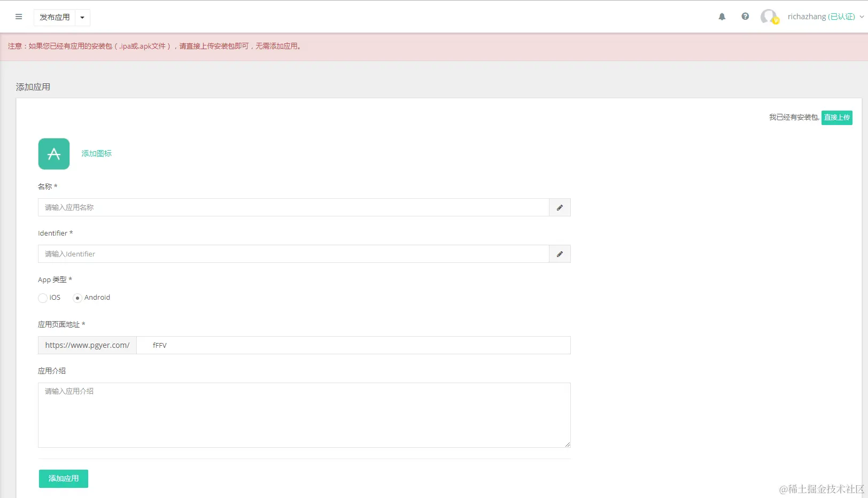Click the notification bell icon

pos(722,17)
